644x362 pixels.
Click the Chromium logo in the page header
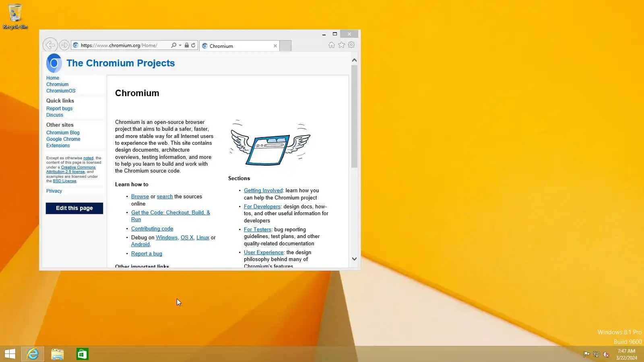(x=54, y=63)
